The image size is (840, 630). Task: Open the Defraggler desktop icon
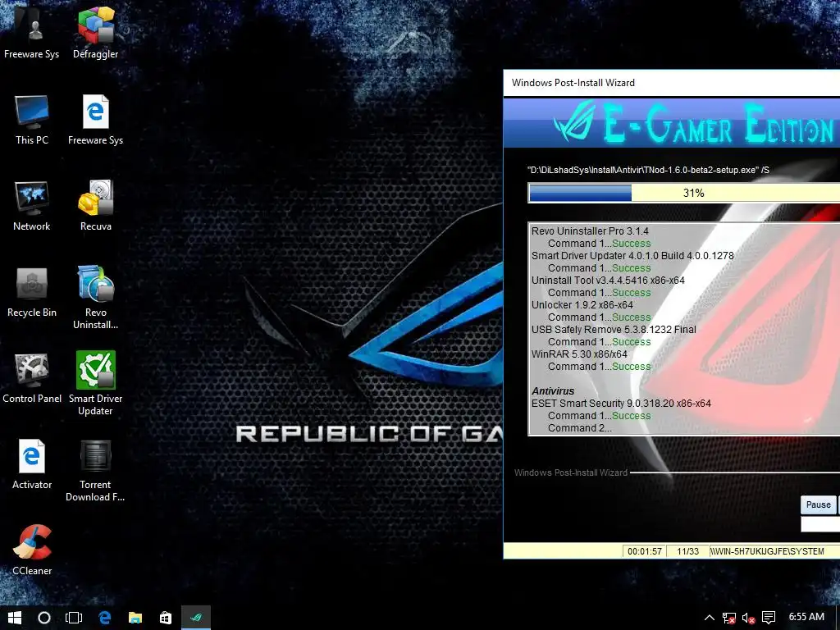95,33
